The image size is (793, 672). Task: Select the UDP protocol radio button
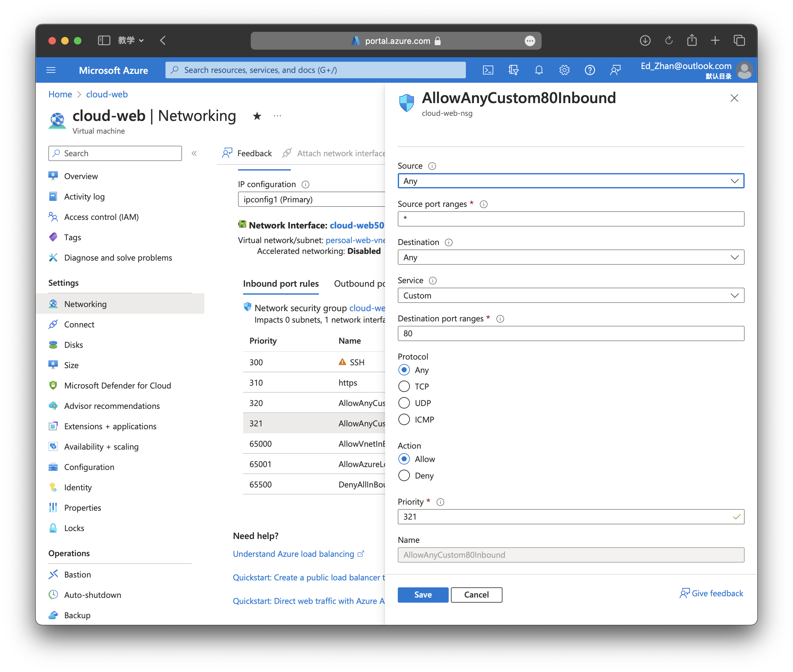coord(404,403)
